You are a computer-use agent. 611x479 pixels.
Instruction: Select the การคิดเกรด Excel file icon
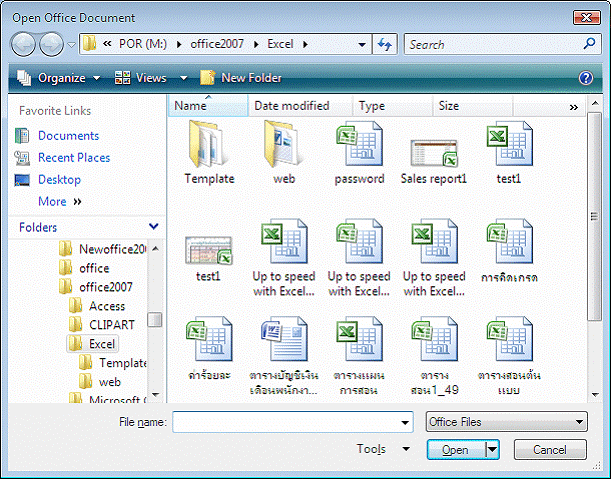510,242
